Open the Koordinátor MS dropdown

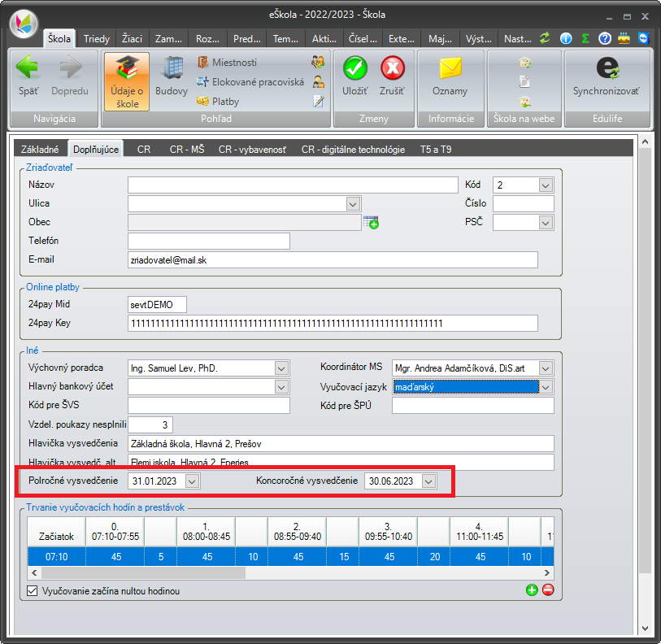click(546, 368)
